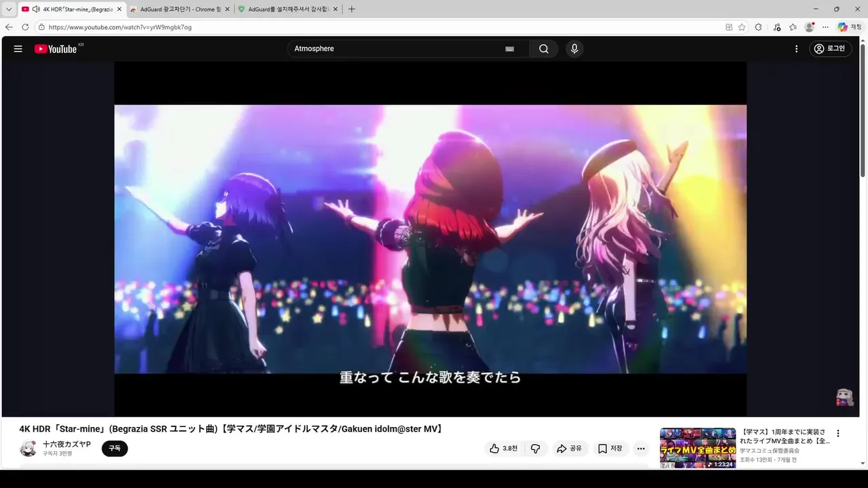Open 十六夜カズヤP channel avatar
Image resolution: width=868 pixels, height=488 pixels.
(x=28, y=448)
